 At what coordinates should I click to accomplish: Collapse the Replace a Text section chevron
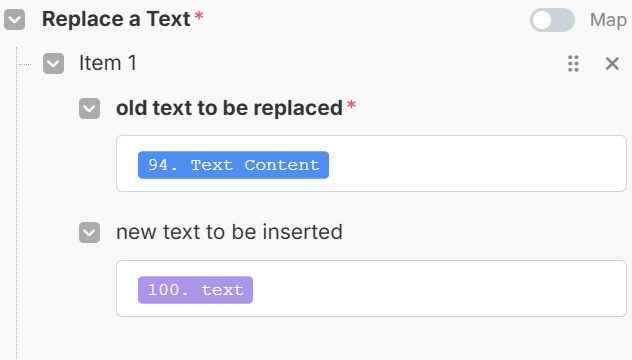click(15, 20)
